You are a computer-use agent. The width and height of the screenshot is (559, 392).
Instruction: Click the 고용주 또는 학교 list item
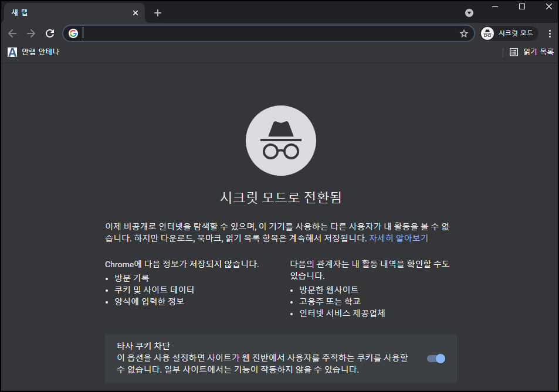(330, 302)
